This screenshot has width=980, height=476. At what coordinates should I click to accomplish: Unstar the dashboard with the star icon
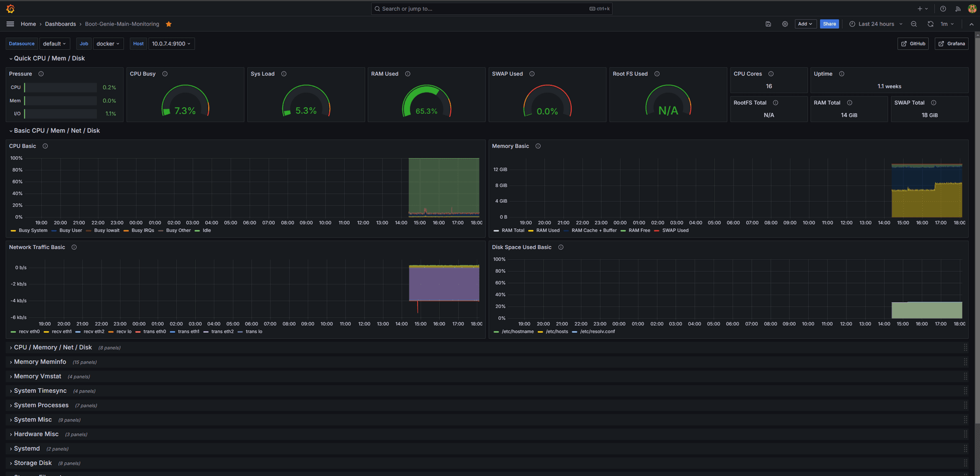168,24
